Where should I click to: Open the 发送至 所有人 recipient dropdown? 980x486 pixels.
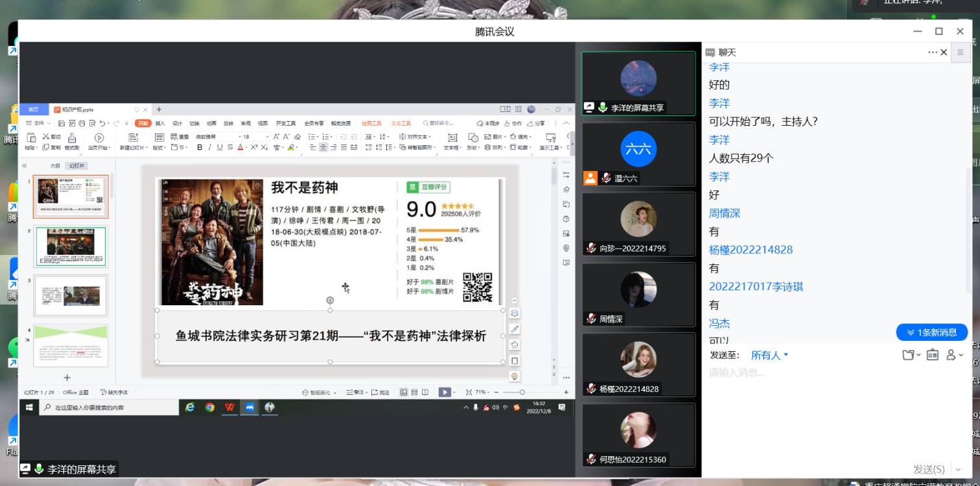[x=769, y=355]
